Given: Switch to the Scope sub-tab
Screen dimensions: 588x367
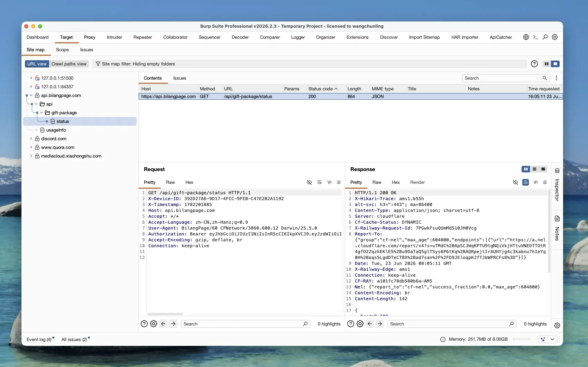Looking at the screenshot, I should click(x=62, y=50).
